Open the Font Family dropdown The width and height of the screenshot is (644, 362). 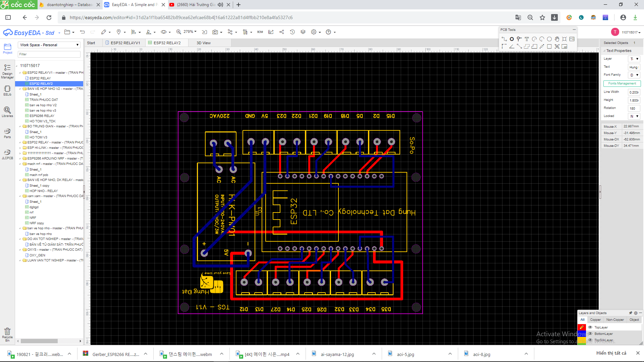pyautogui.click(x=634, y=75)
